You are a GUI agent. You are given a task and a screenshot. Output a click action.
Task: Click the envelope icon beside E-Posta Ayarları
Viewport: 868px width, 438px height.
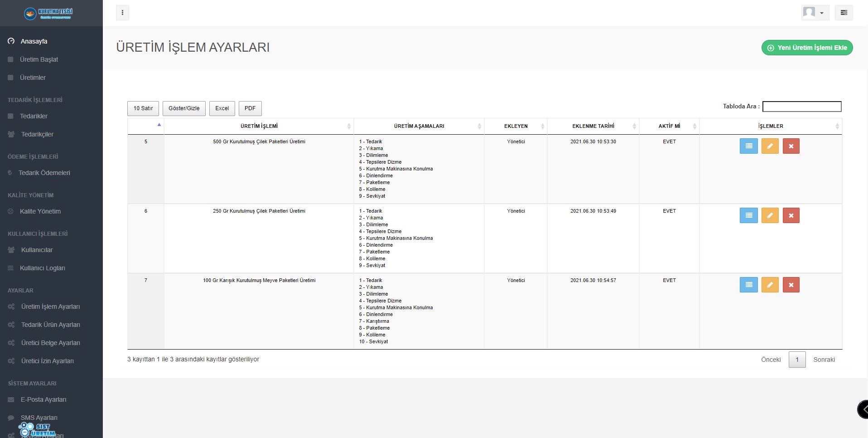11,399
